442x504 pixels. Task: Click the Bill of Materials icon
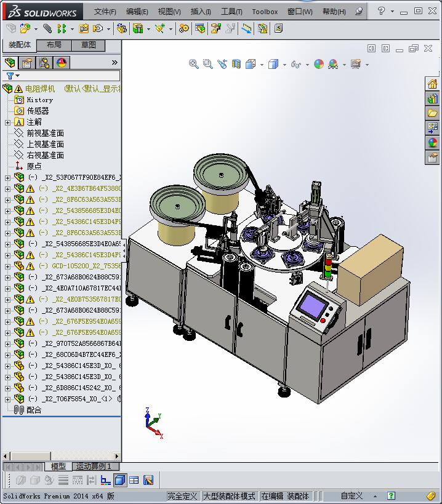coord(200,28)
